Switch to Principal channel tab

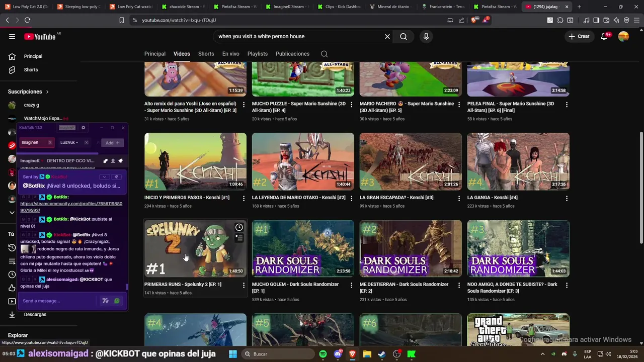coord(155,54)
